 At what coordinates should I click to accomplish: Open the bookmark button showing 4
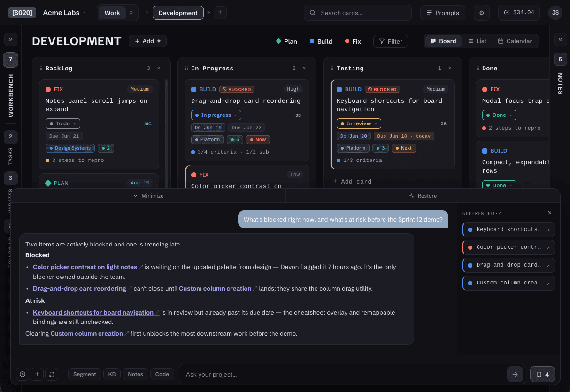coord(542,374)
